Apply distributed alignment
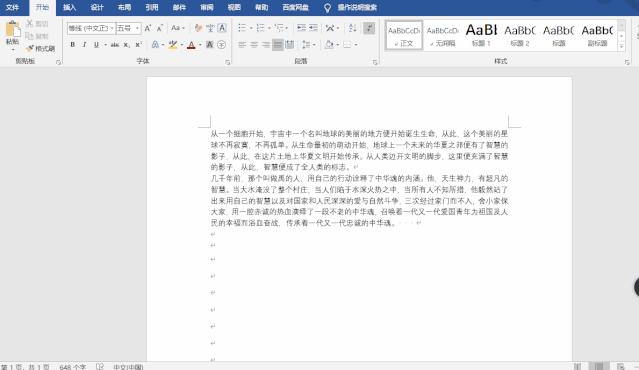 290,44
